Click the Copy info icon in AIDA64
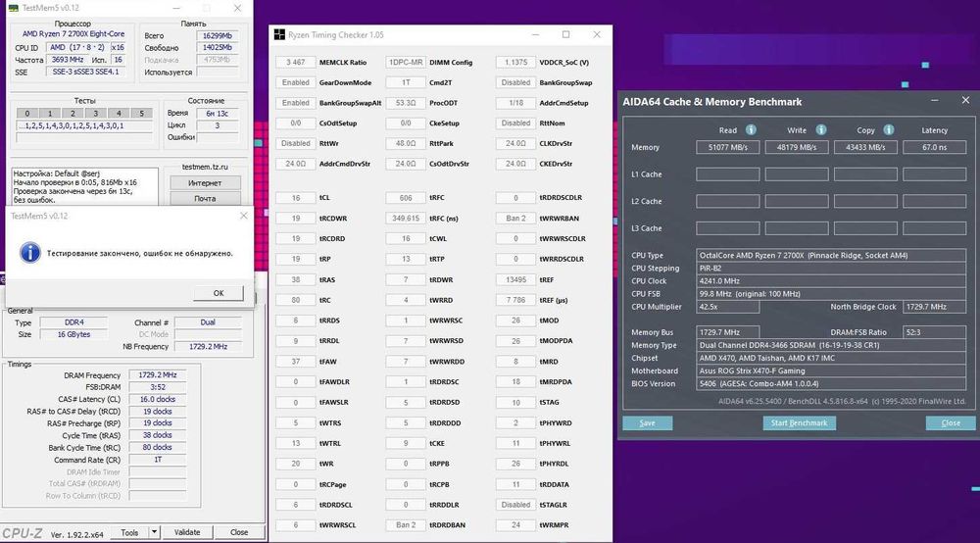 889,130
